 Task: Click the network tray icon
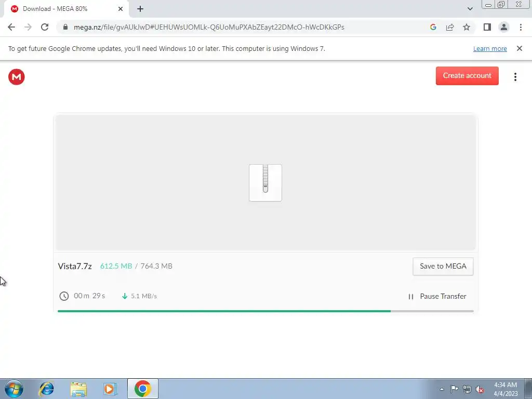point(467,389)
